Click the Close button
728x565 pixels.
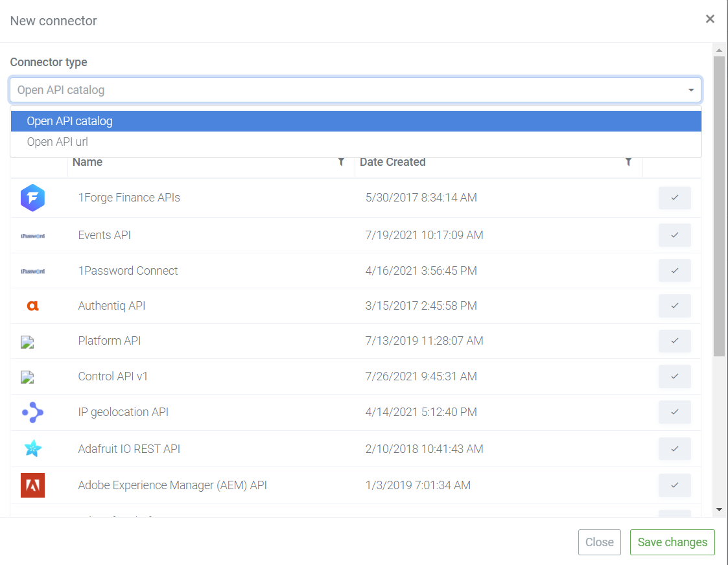tap(600, 542)
